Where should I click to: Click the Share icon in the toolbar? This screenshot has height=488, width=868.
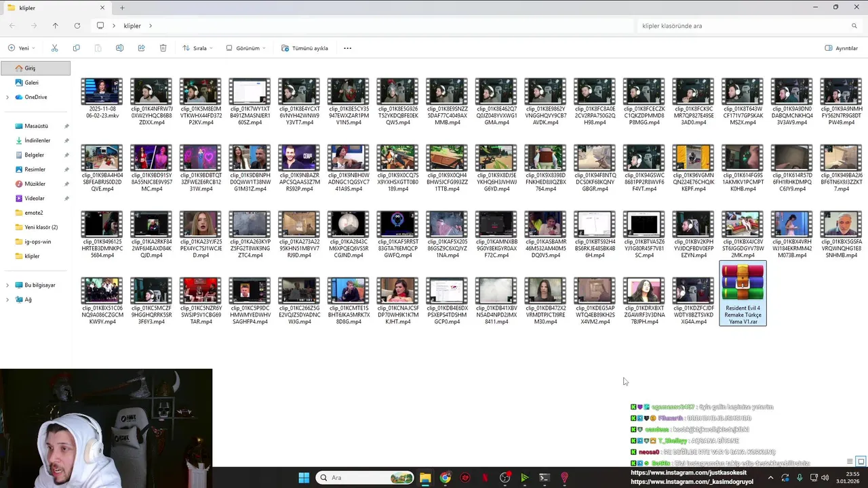coord(141,48)
